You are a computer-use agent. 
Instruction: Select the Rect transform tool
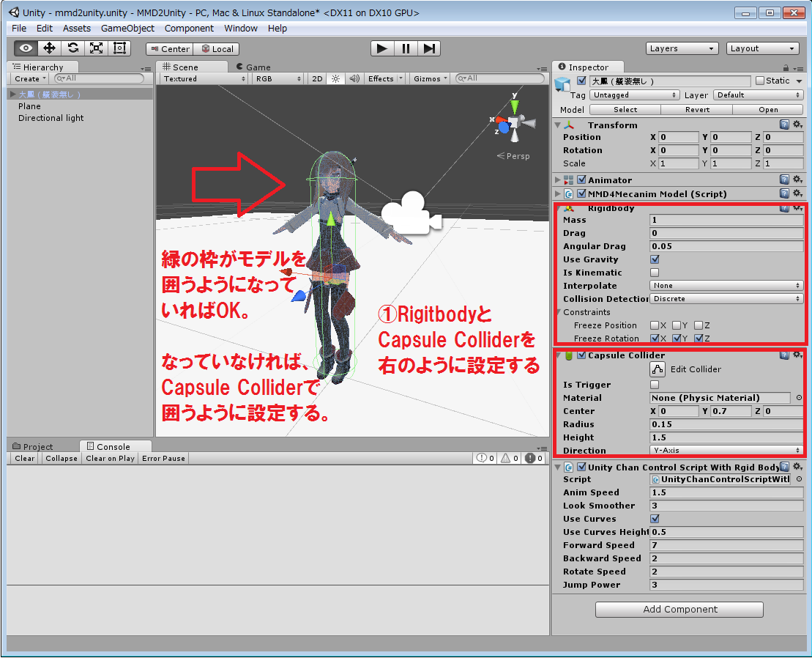coord(119,48)
